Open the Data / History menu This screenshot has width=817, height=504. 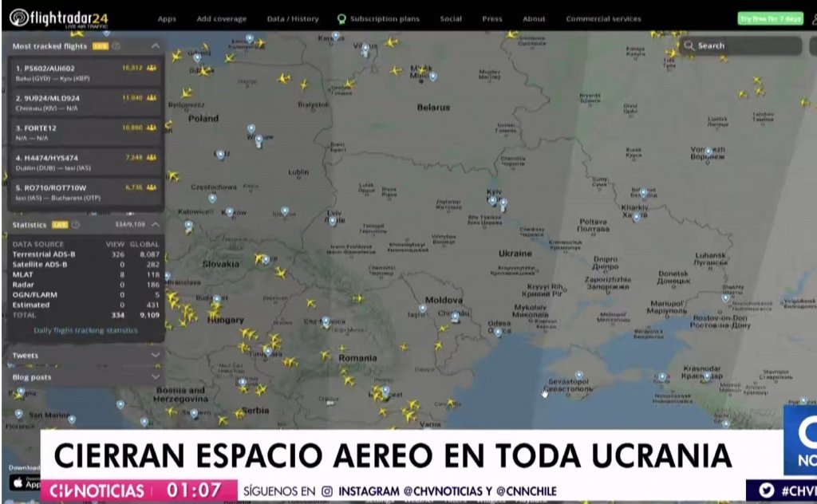point(292,18)
